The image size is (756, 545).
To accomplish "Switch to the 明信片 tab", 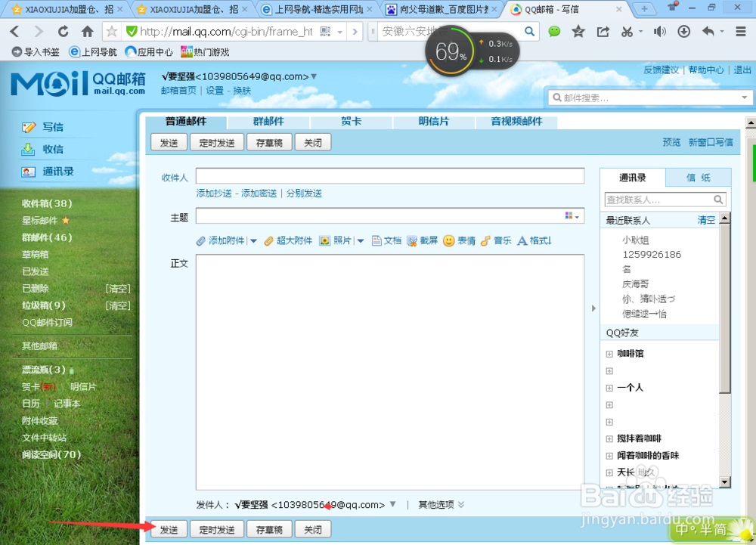I will click(434, 122).
